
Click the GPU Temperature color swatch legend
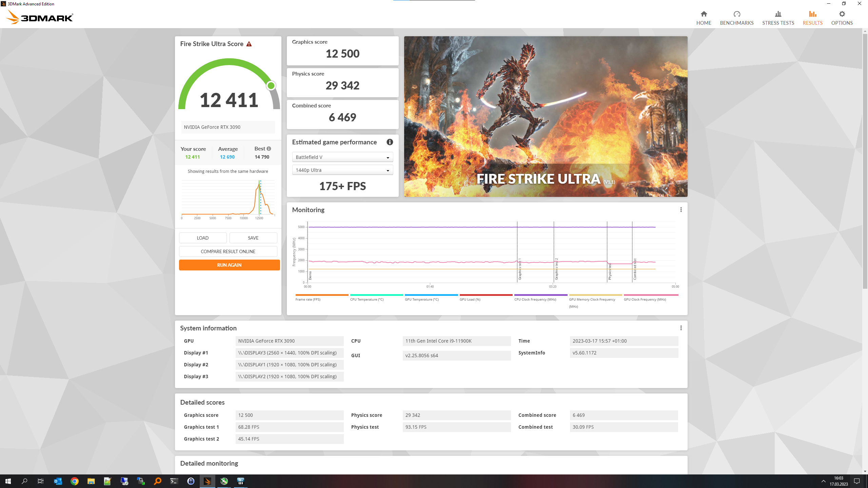coord(431,295)
